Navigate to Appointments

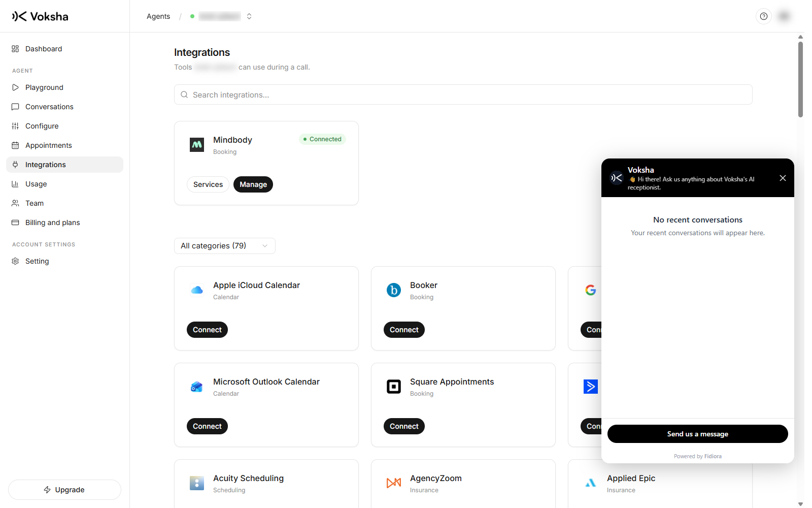pos(64,145)
